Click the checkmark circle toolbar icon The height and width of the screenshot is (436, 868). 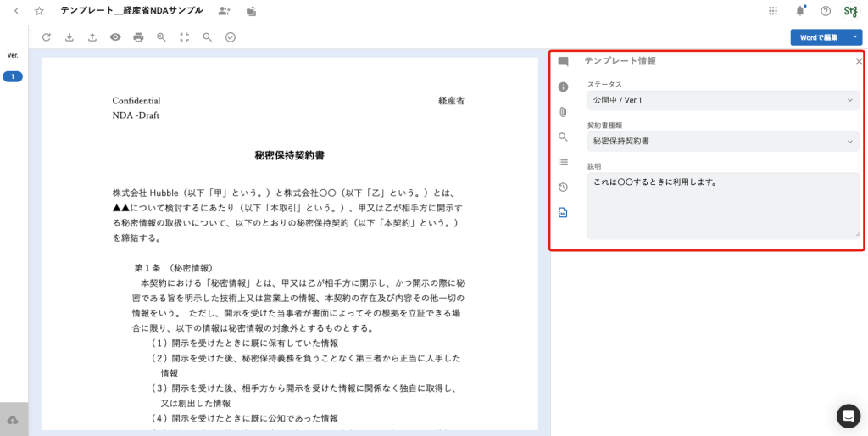coord(231,37)
